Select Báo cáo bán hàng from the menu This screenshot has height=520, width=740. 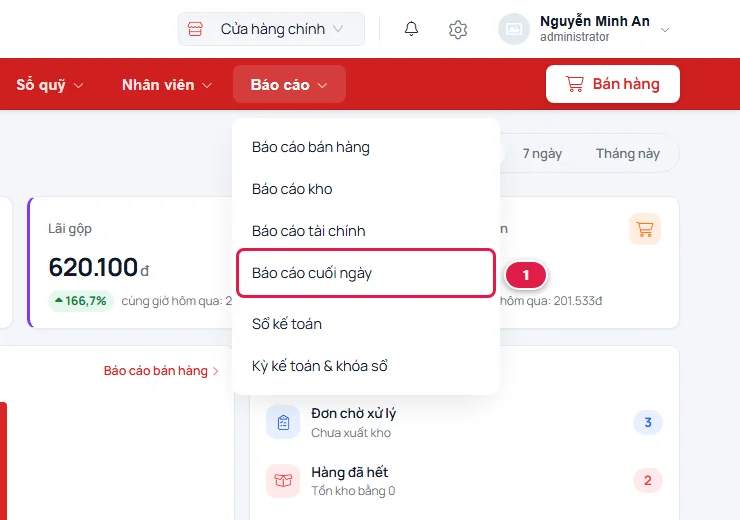point(366,147)
